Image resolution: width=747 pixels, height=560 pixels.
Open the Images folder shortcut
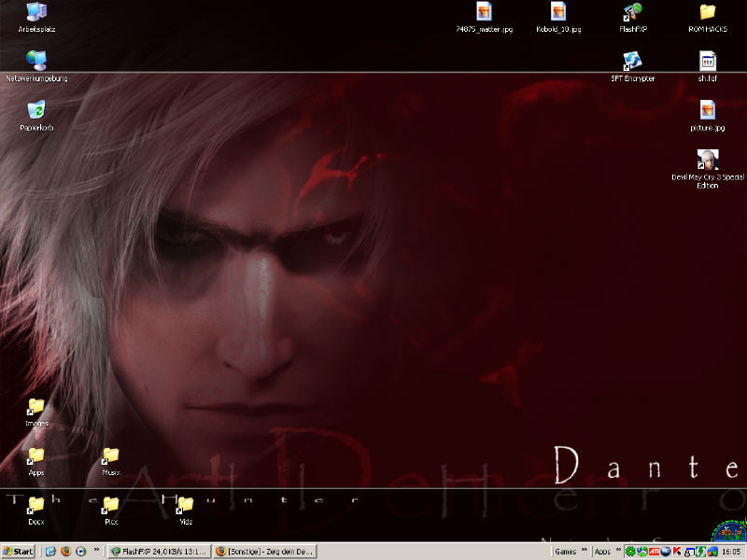(x=36, y=413)
